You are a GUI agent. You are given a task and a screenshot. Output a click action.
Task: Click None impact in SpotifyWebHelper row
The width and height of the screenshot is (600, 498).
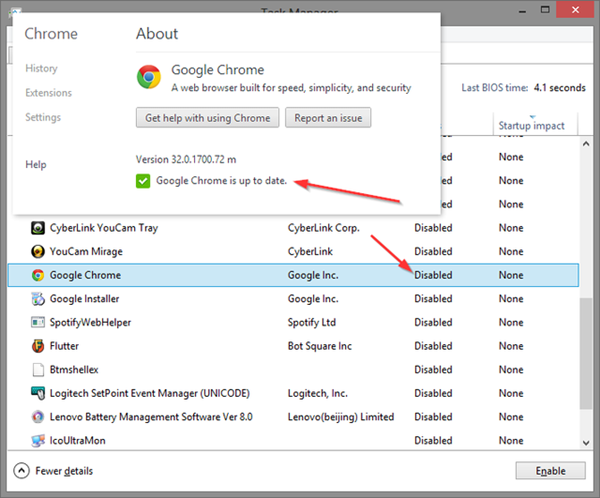[x=510, y=323]
